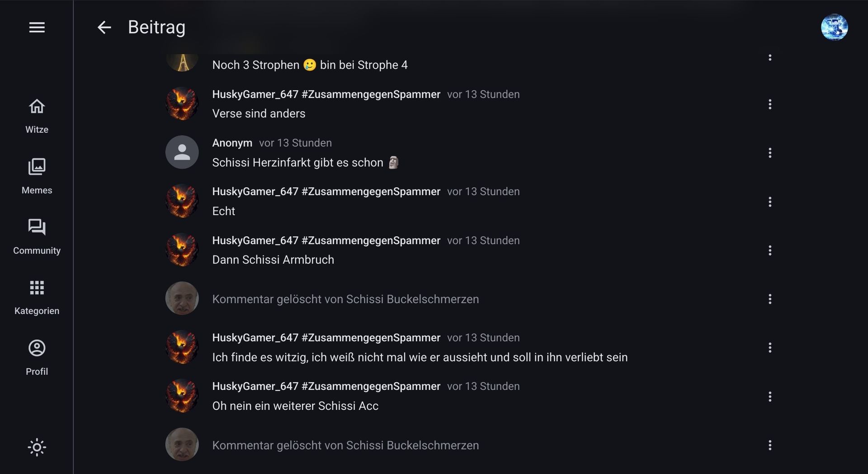The image size is (868, 474).
Task: Open options for the "Echt" comment
Action: [x=770, y=202]
